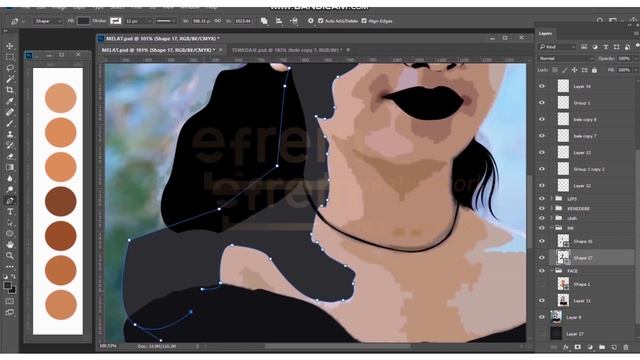Hide Shape 17 layer visibility
Screen dimensions: 640x360
[542, 258]
